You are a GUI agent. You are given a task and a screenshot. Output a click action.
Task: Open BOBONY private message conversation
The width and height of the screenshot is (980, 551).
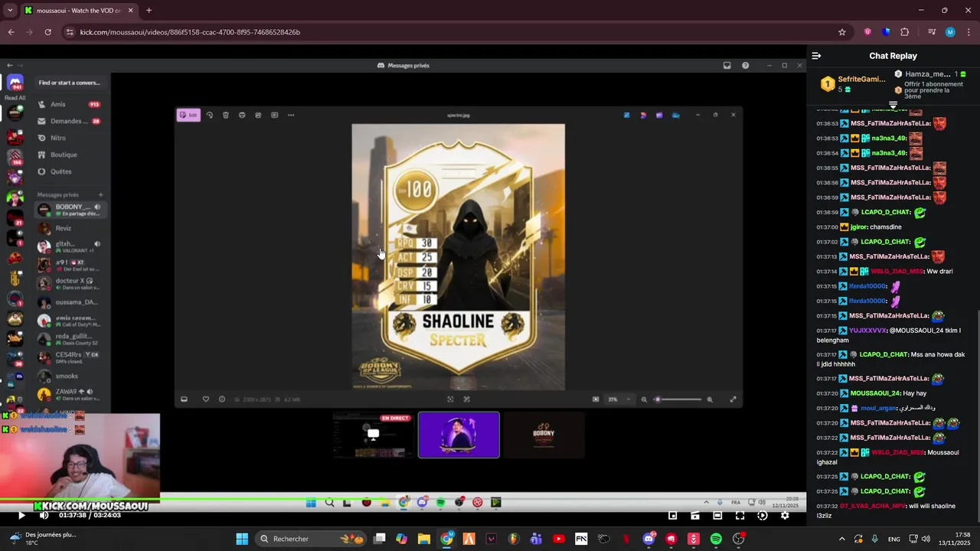70,210
